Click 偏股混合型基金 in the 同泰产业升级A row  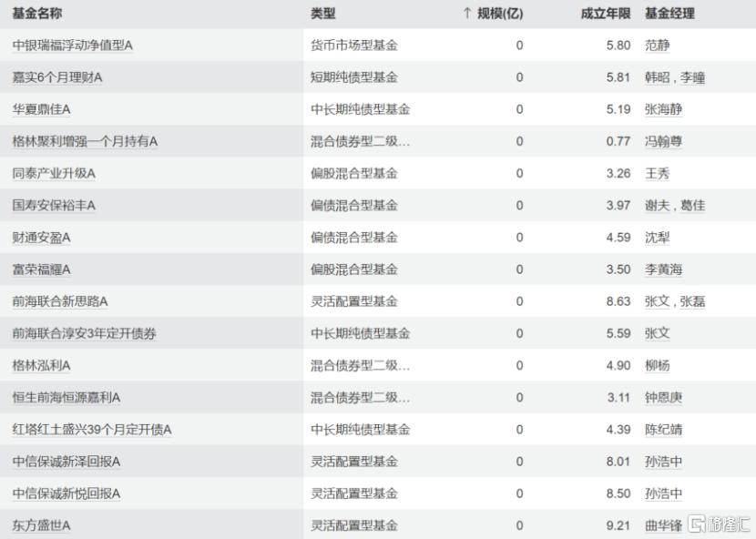(x=354, y=174)
